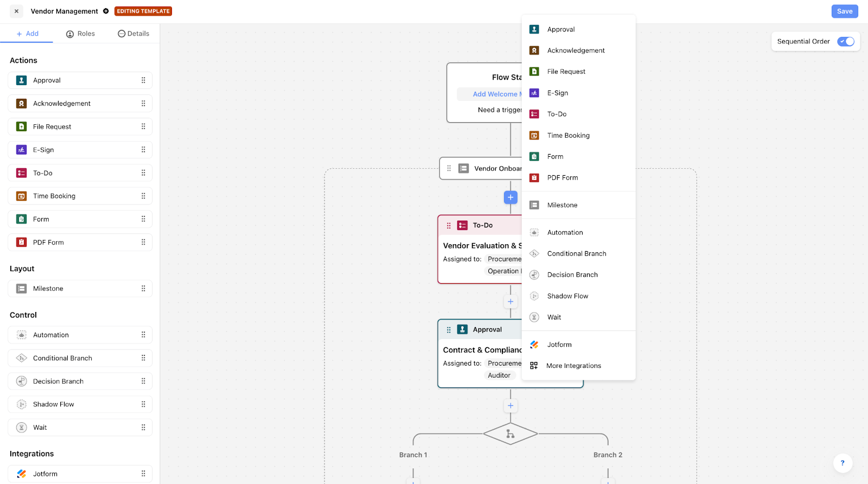Select E-Sign from the popup menu

point(557,93)
